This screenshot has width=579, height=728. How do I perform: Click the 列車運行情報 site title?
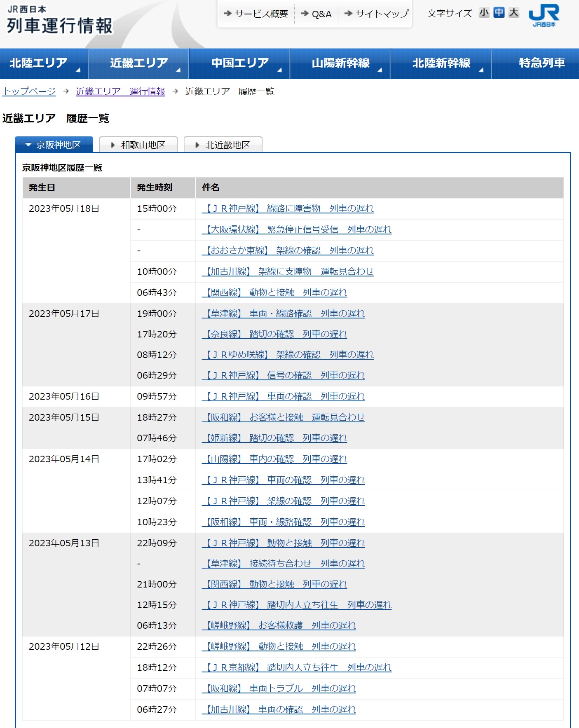[60, 26]
